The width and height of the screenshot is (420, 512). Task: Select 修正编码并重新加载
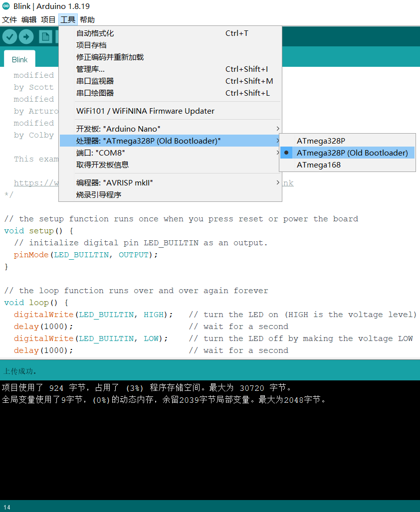coord(170,57)
